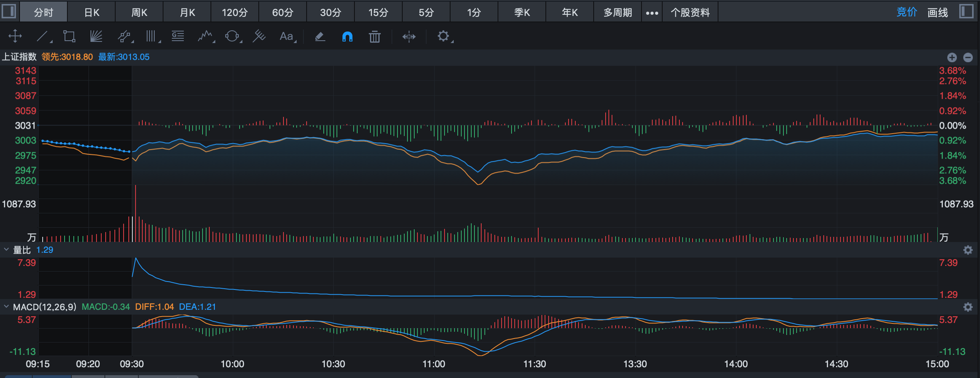Click the MACD(12,26,9) indicator label
The width and height of the screenshot is (980, 378).
click(45, 307)
